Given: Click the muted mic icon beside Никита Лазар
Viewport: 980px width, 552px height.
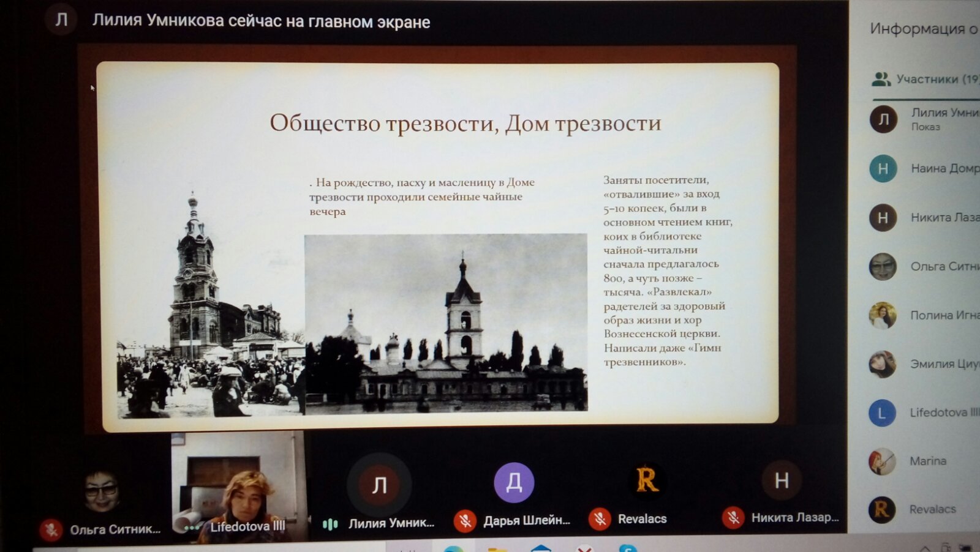Looking at the screenshot, I should point(733,518).
